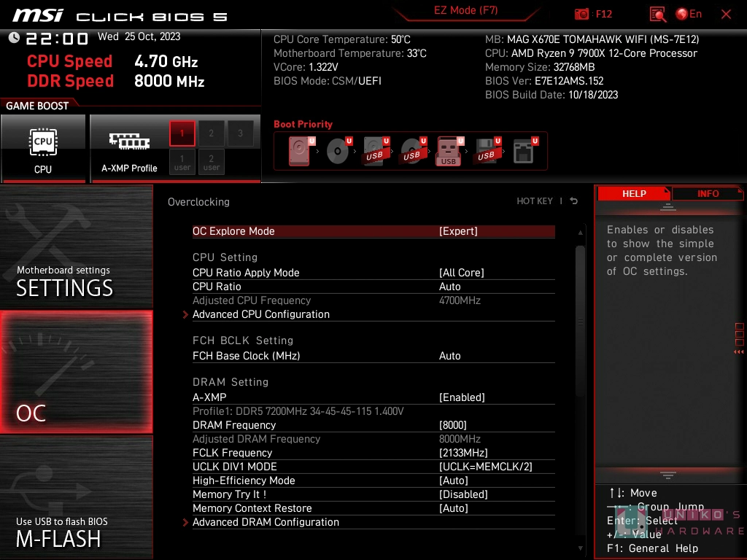The width and height of the screenshot is (747, 560).
Task: Switch to EZ Mode (F7)
Action: 465,10
